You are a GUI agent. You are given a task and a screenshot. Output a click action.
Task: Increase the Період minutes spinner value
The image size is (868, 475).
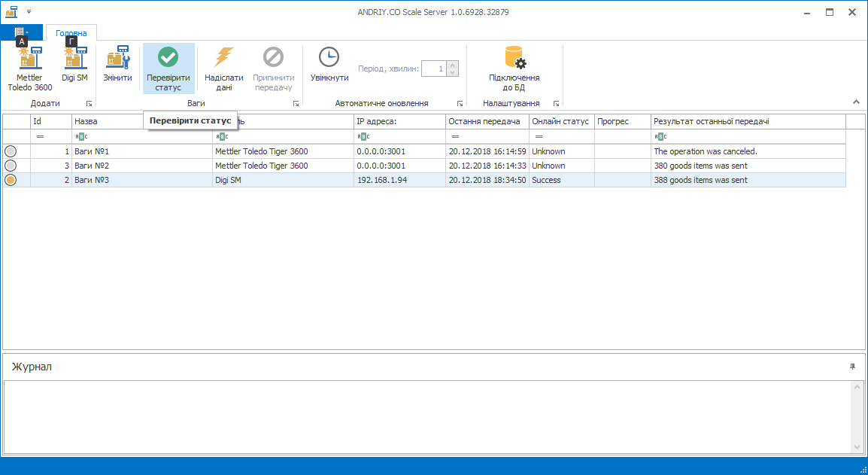[x=453, y=65]
